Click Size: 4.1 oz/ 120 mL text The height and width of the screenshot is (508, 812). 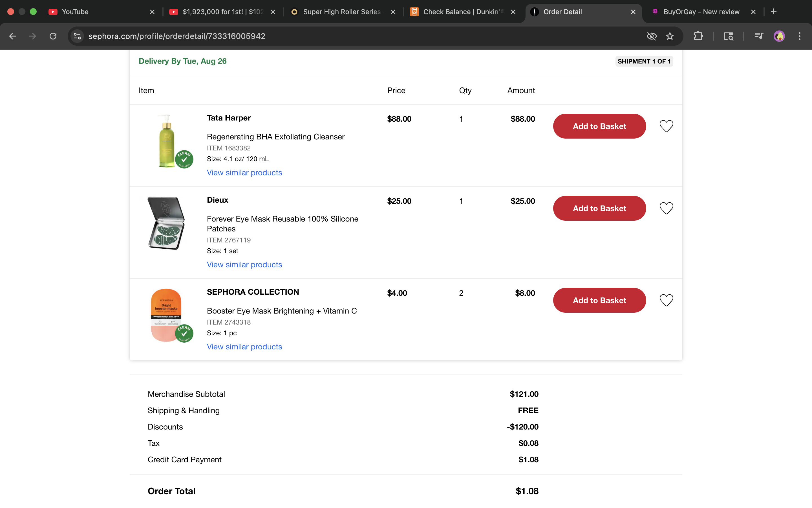238,159
